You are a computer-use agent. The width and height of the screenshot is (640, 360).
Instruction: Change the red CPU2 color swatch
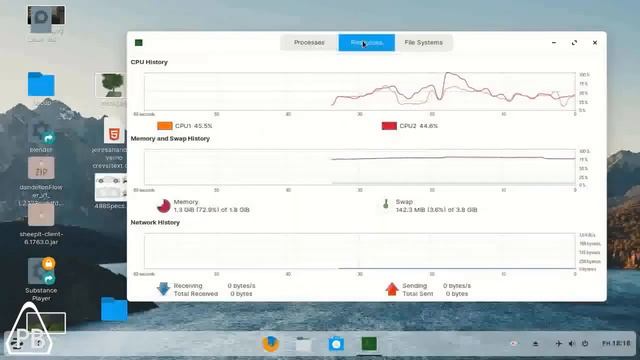point(389,126)
